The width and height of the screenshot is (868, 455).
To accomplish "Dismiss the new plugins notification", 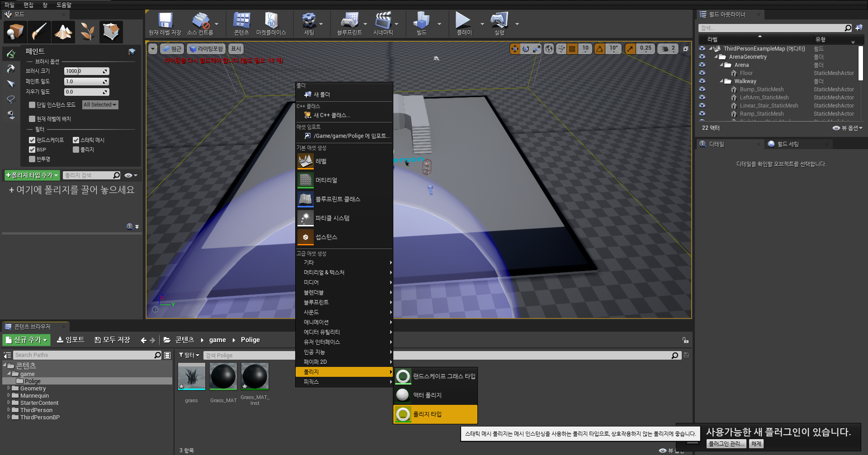I will click(x=756, y=444).
